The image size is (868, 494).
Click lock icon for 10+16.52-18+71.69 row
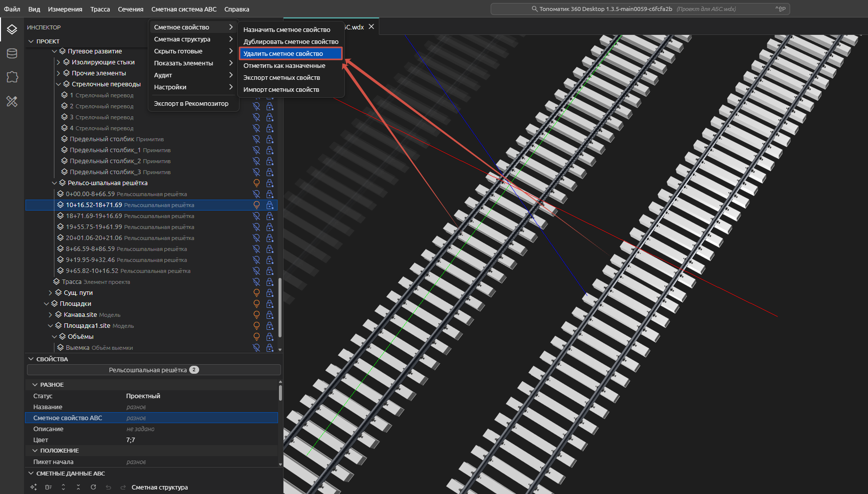click(270, 205)
